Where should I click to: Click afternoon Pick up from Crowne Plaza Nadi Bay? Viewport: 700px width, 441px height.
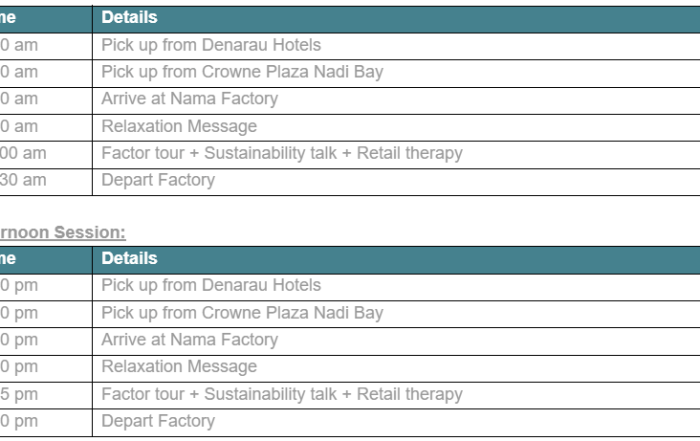tap(242, 313)
